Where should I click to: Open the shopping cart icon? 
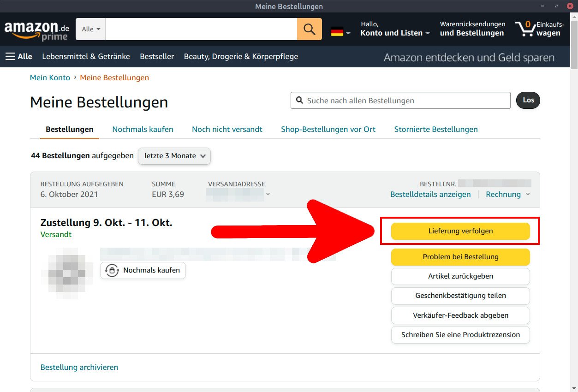point(540,29)
